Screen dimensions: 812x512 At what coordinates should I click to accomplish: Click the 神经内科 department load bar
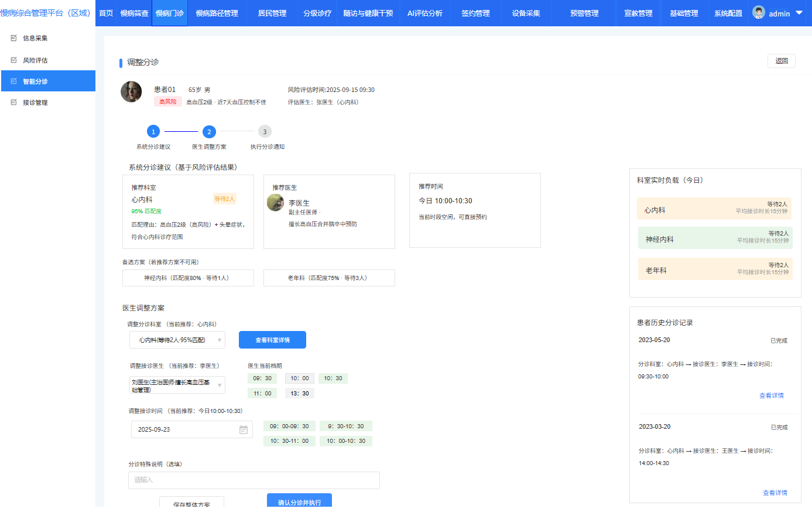(x=715, y=238)
